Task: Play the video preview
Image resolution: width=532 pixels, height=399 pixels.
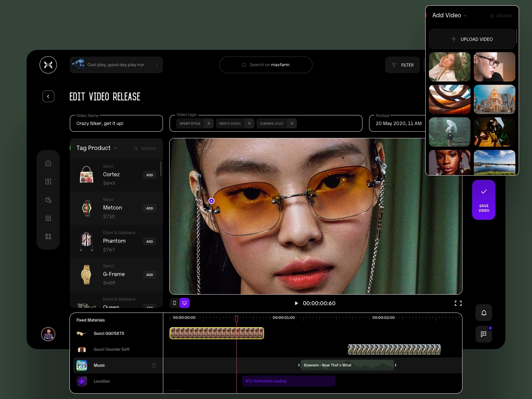Action: (x=296, y=303)
